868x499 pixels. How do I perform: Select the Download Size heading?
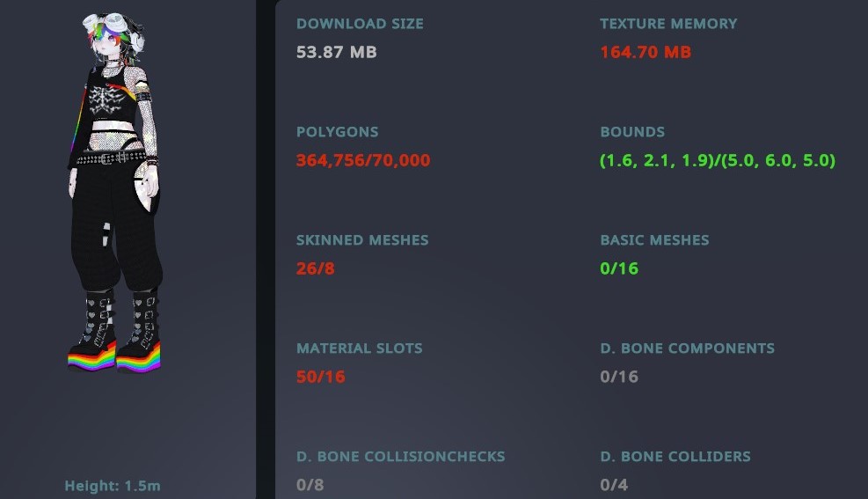tap(360, 24)
